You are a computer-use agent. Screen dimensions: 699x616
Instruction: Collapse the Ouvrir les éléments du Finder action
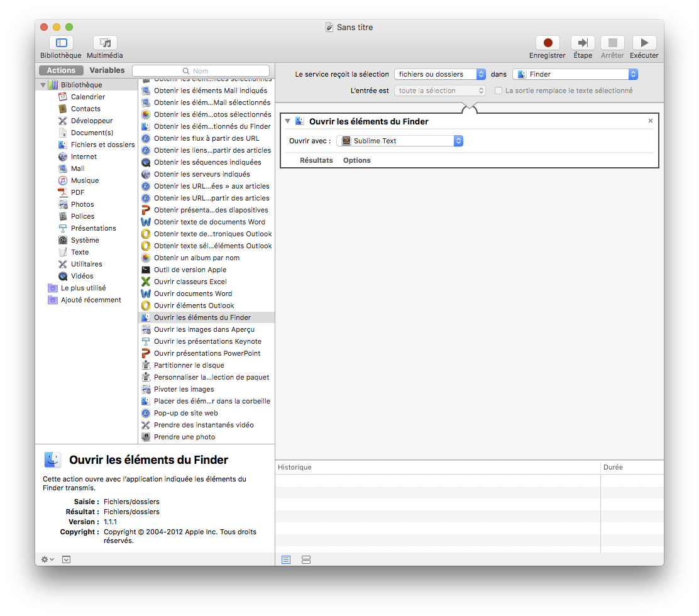click(x=287, y=121)
